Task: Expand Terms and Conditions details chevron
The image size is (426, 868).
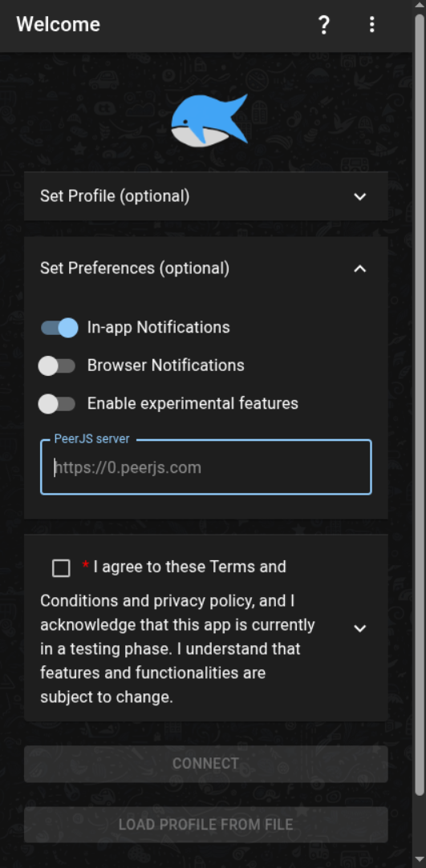Action: click(360, 628)
